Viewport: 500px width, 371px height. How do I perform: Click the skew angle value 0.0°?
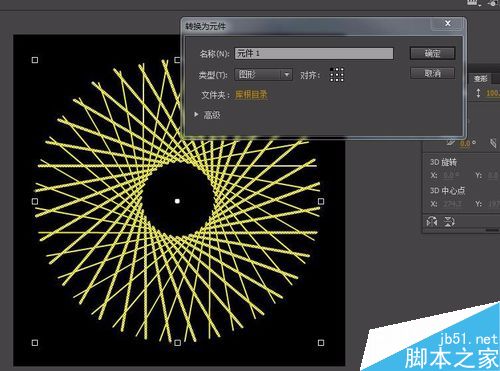tap(468, 143)
